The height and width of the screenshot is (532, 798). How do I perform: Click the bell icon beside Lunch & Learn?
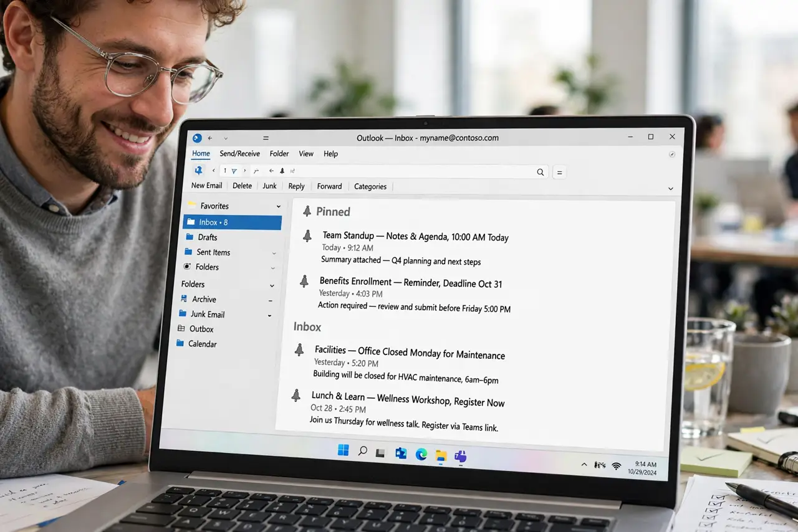[296, 395]
